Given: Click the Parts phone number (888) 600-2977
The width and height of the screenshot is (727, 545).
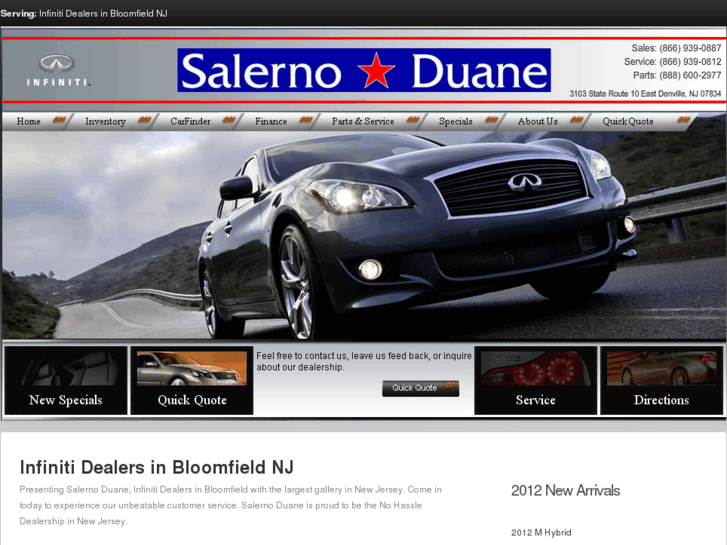Looking at the screenshot, I should pyautogui.click(x=690, y=75).
